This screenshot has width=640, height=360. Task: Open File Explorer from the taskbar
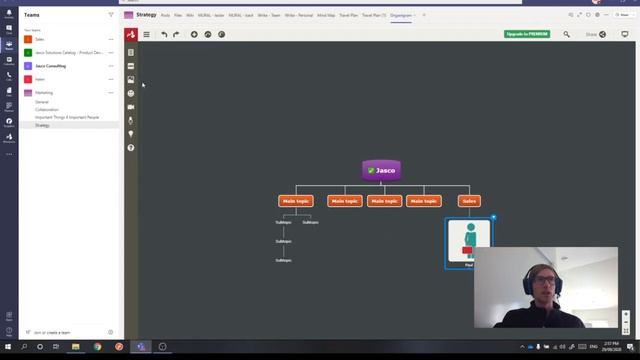click(76, 347)
